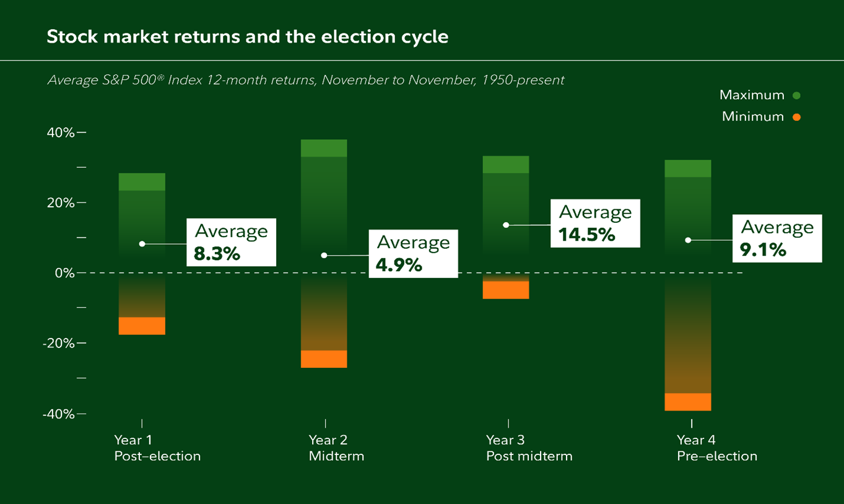This screenshot has width=844, height=504.
Task: Click the Year 4 average marker dot
Action: pos(688,240)
